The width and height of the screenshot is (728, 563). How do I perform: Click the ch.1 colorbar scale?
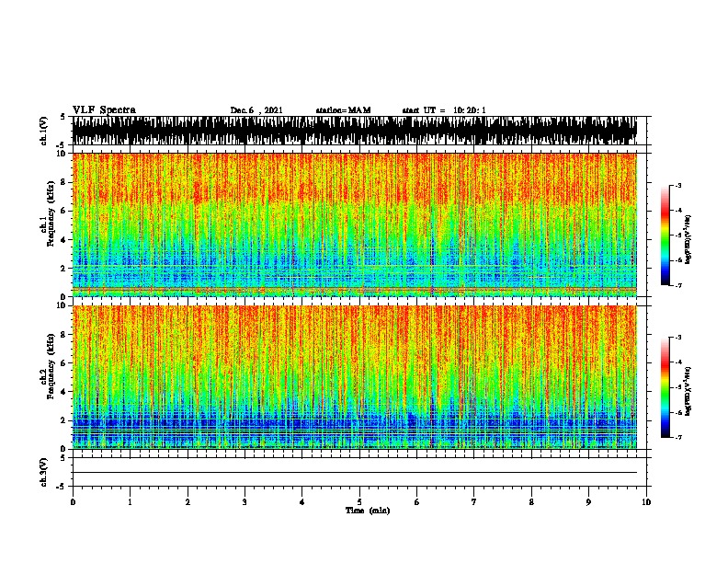pyautogui.click(x=665, y=236)
